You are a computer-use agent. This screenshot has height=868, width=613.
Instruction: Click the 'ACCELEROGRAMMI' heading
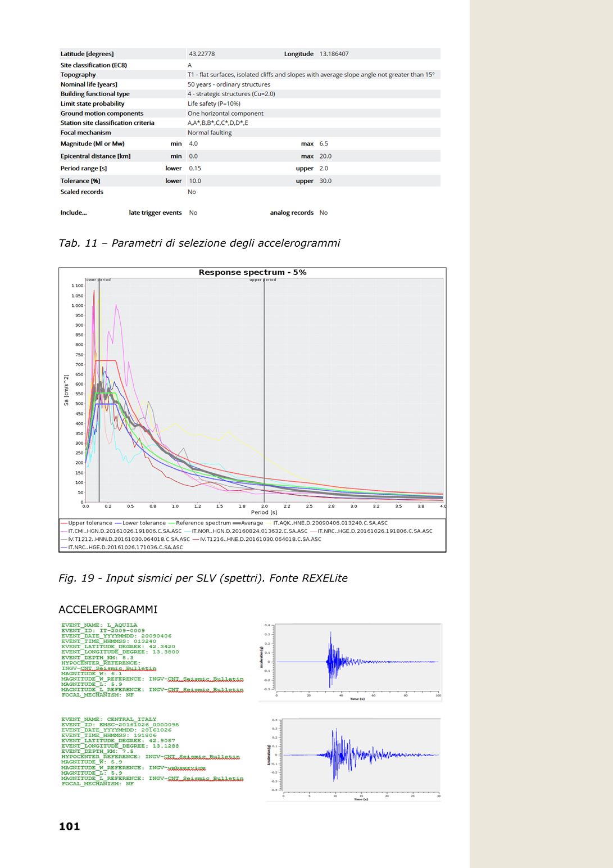[x=108, y=610]
